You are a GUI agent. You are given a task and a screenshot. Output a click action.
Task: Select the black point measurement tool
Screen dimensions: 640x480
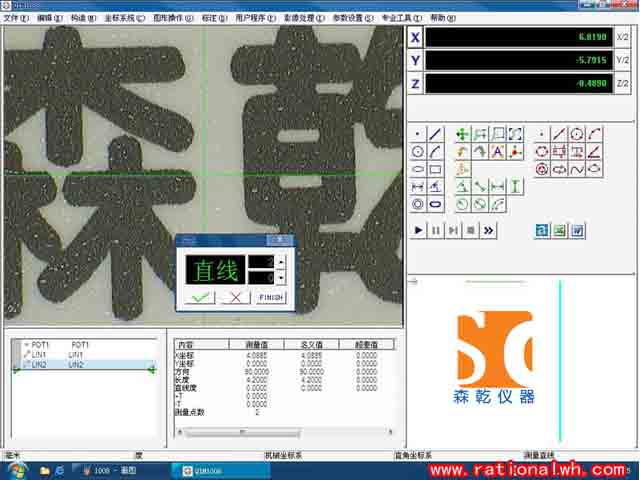click(x=417, y=134)
